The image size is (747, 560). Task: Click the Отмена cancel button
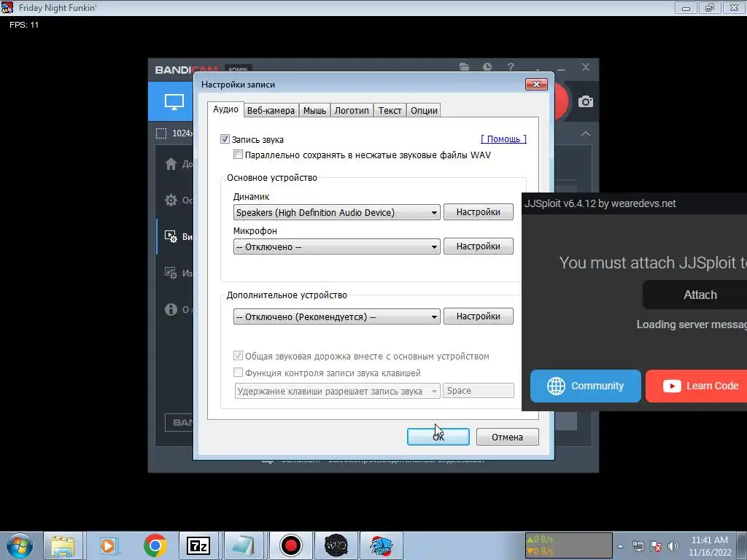(508, 437)
